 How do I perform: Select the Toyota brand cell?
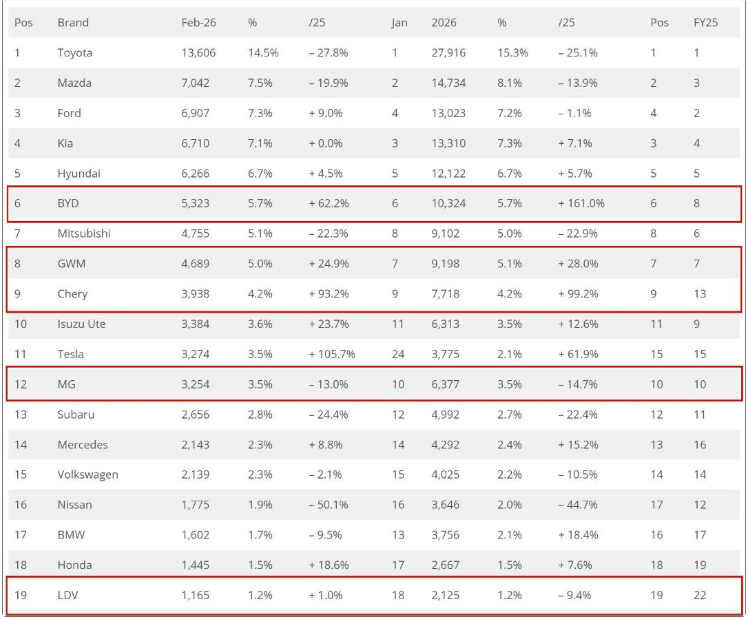pyautogui.click(x=75, y=52)
